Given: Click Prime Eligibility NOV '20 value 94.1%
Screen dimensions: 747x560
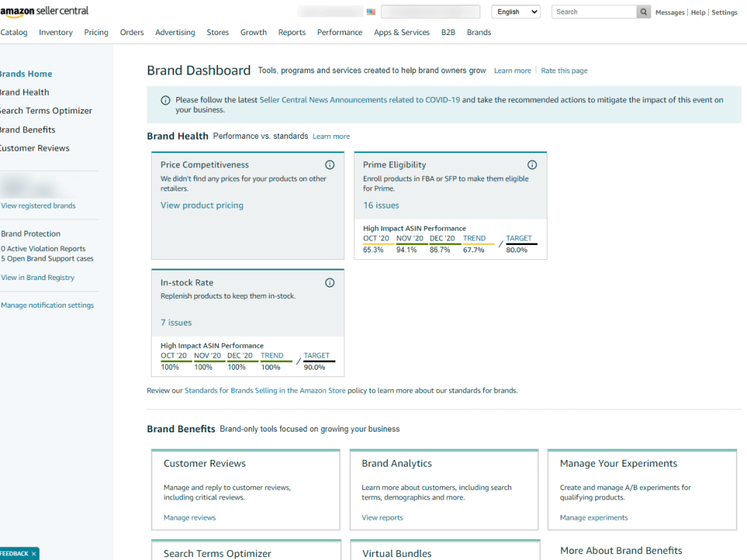Looking at the screenshot, I should coord(406,250).
